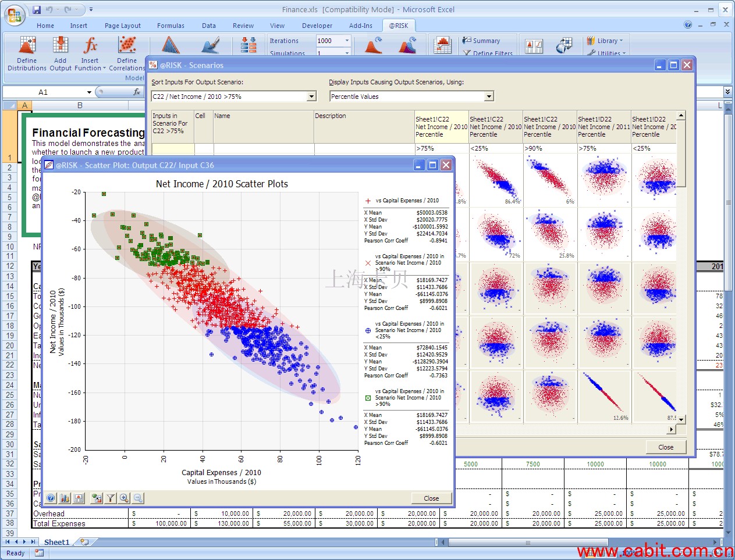The height and width of the screenshot is (560, 735).
Task: Click the Add Output ribbon icon
Action: 60,45
